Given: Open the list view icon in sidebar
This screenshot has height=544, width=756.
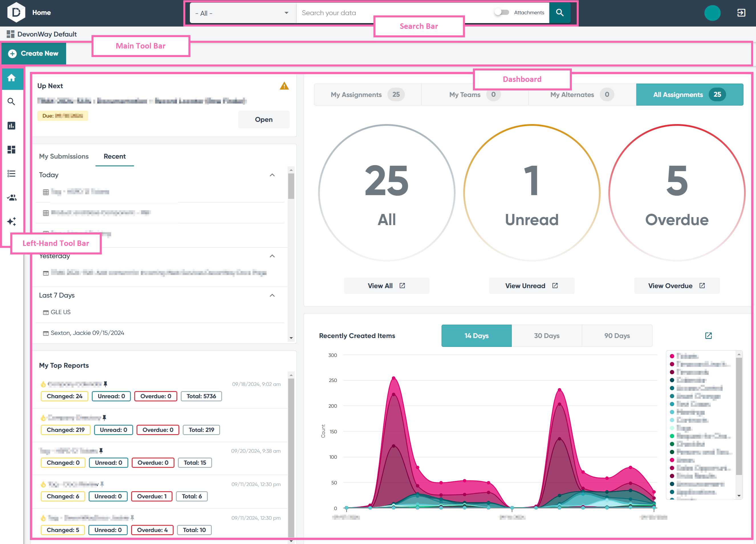Looking at the screenshot, I should click(x=11, y=173).
